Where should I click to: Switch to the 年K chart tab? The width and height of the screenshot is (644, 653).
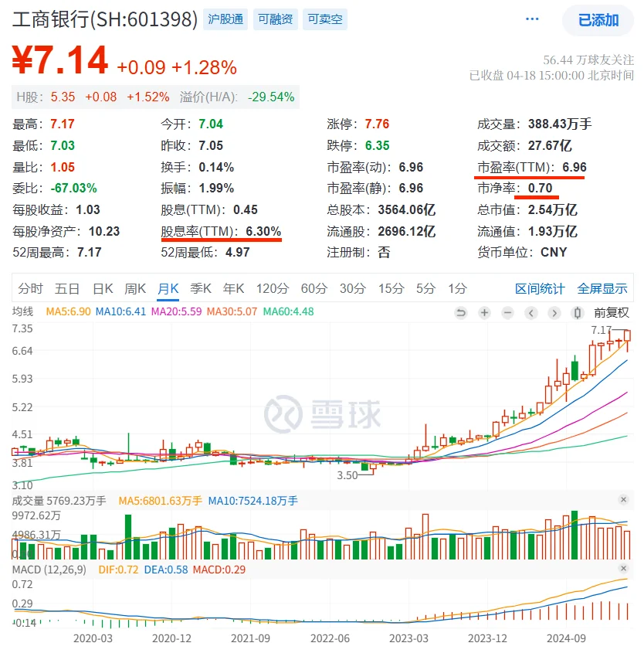click(x=233, y=288)
